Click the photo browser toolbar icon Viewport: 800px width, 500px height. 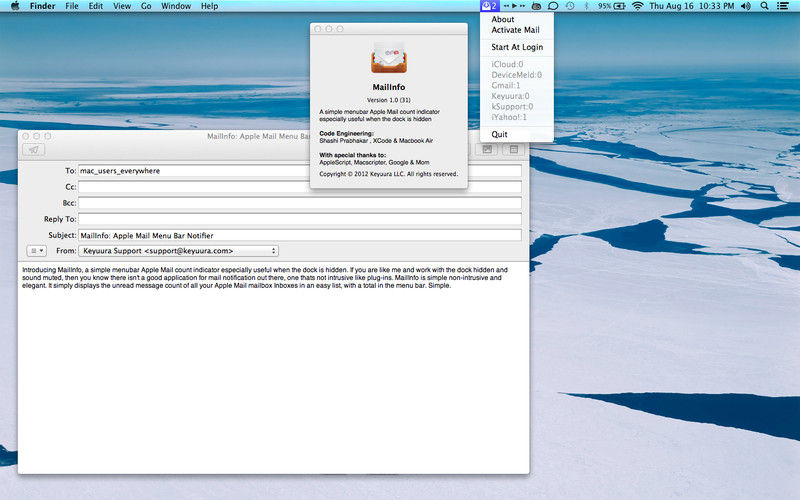[x=487, y=149]
